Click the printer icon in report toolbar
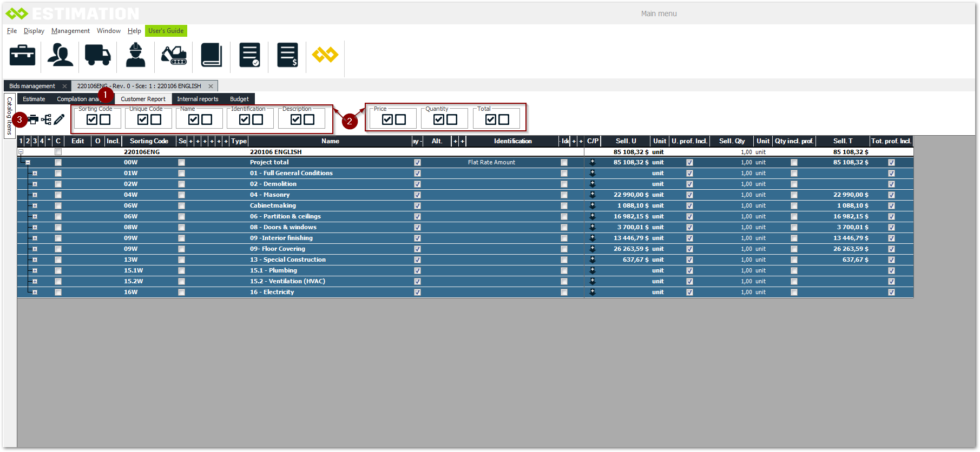 pos(34,119)
